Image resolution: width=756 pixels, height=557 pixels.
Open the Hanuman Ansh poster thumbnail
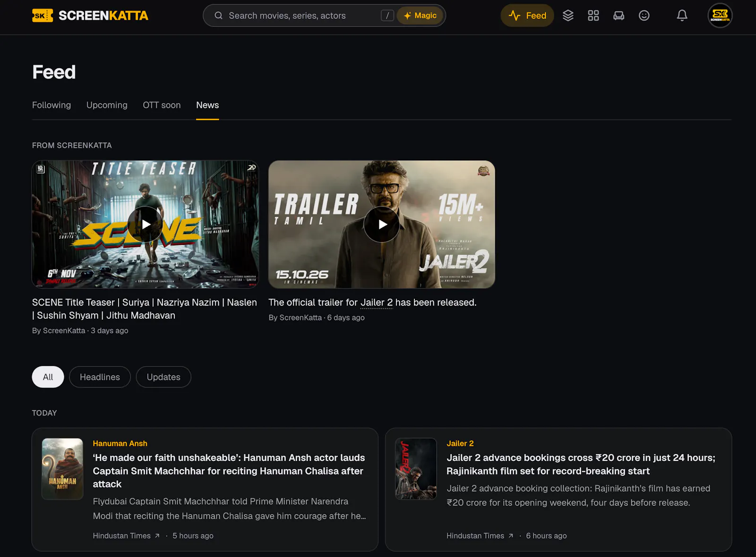[x=62, y=469]
